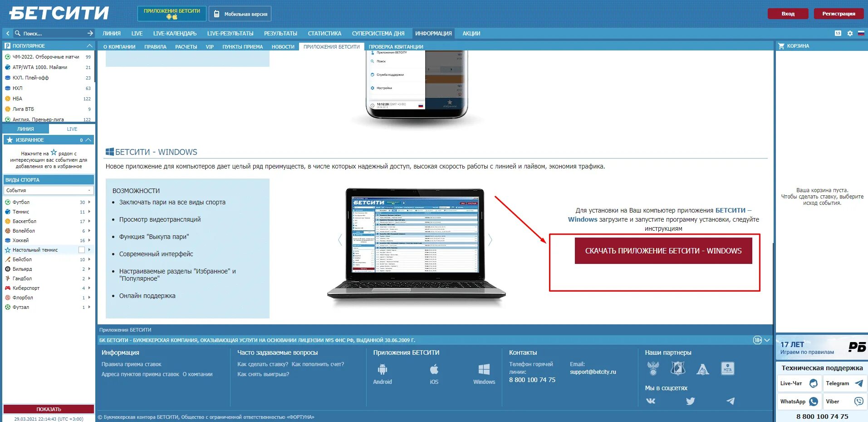The image size is (868, 422).
Task: Open ПРИЛОЖЕНИЯ БЕТСИТИ header button
Action: point(172,14)
